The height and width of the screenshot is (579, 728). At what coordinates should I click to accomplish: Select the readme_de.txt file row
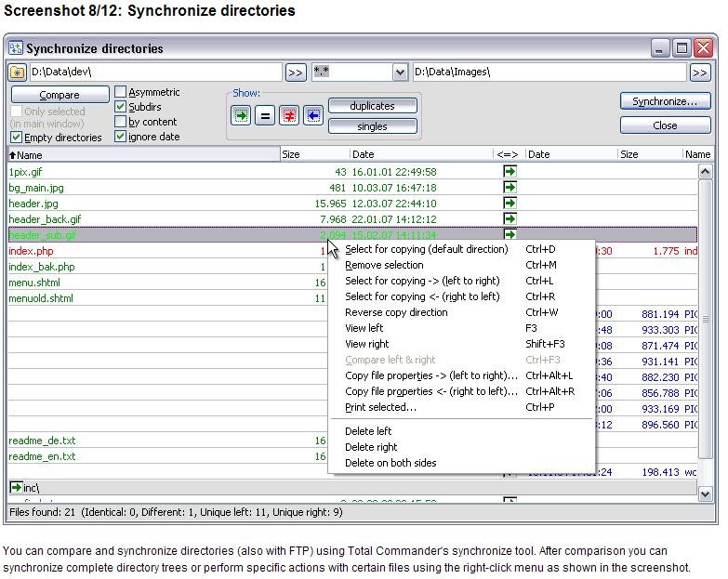click(167, 441)
